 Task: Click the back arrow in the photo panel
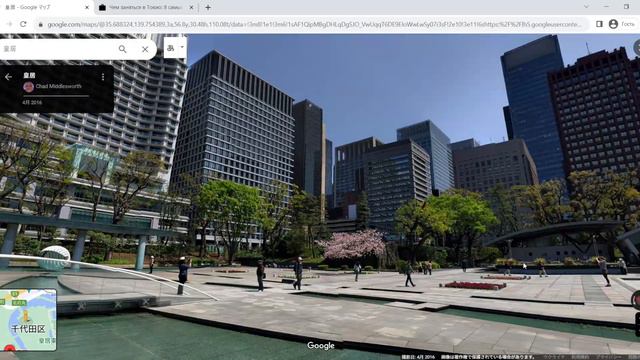tap(8, 77)
